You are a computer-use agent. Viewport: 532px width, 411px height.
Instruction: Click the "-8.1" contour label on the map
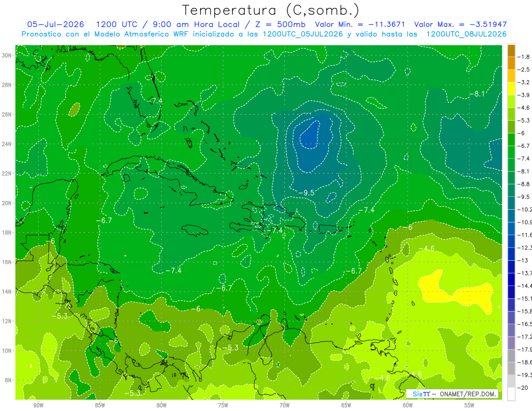coord(477,93)
